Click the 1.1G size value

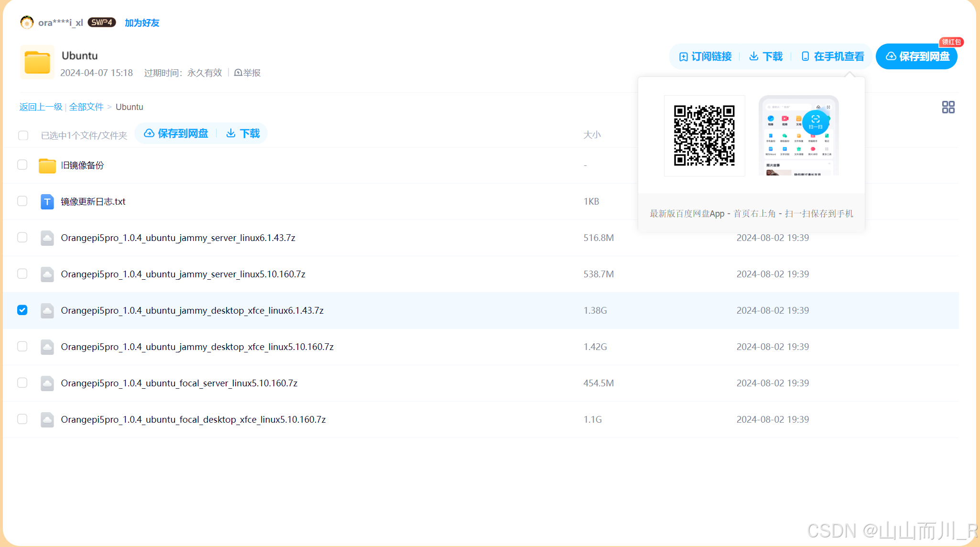(x=592, y=420)
